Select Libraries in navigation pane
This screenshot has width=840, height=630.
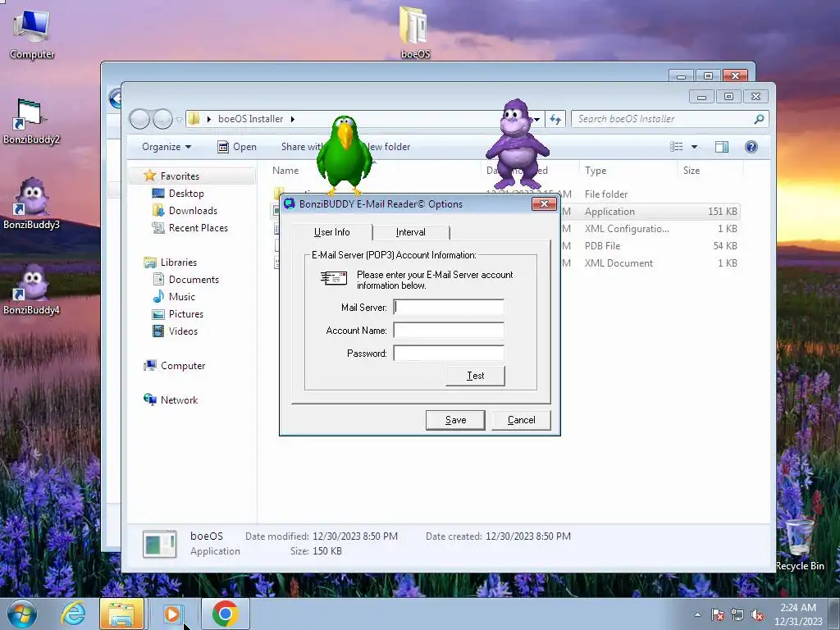[178, 262]
